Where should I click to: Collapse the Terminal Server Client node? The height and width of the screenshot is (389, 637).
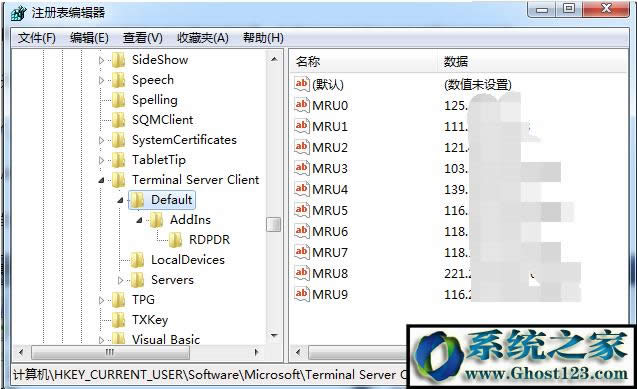(x=101, y=180)
